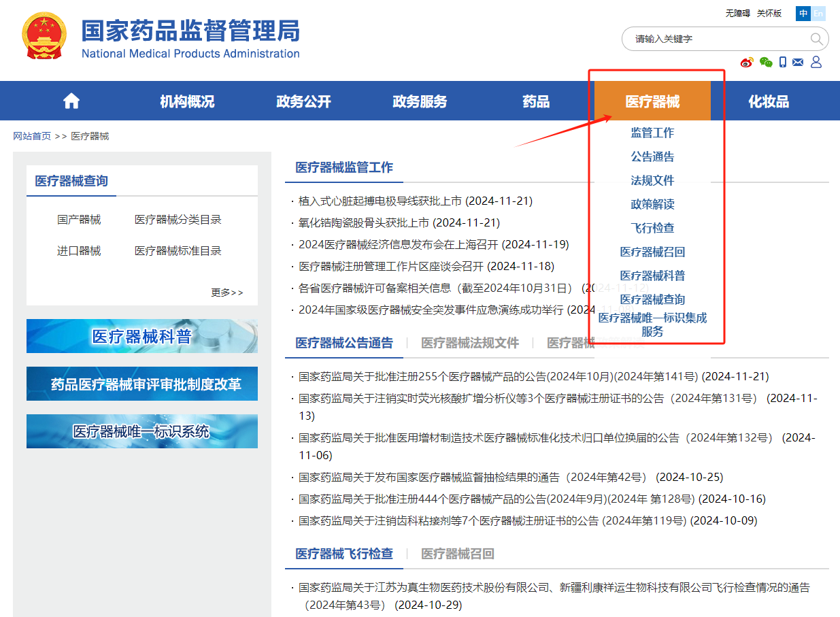
Task: Click the 医疗器械查询 panel heading
Action: pyautogui.click(x=71, y=181)
